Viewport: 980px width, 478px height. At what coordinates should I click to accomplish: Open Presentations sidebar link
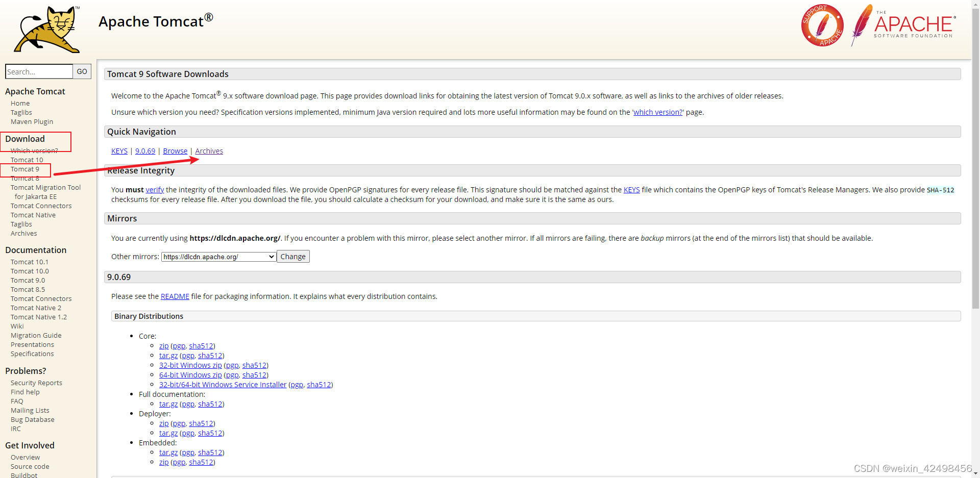32,344
